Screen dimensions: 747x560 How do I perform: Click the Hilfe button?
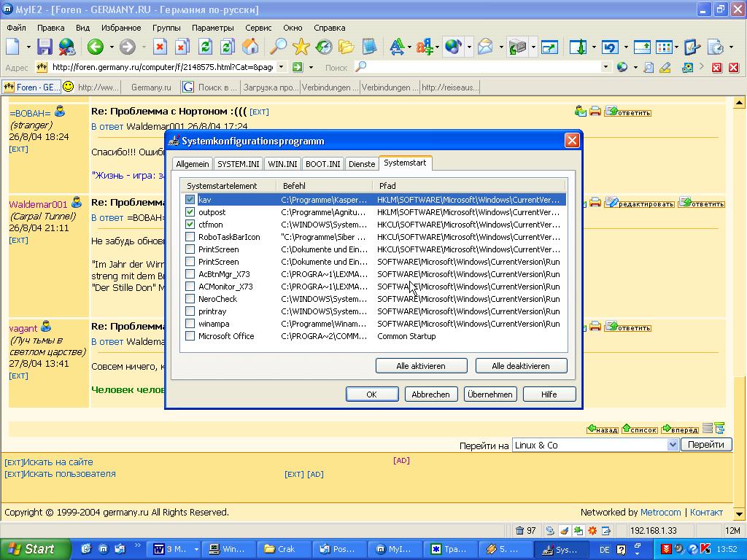549,394
